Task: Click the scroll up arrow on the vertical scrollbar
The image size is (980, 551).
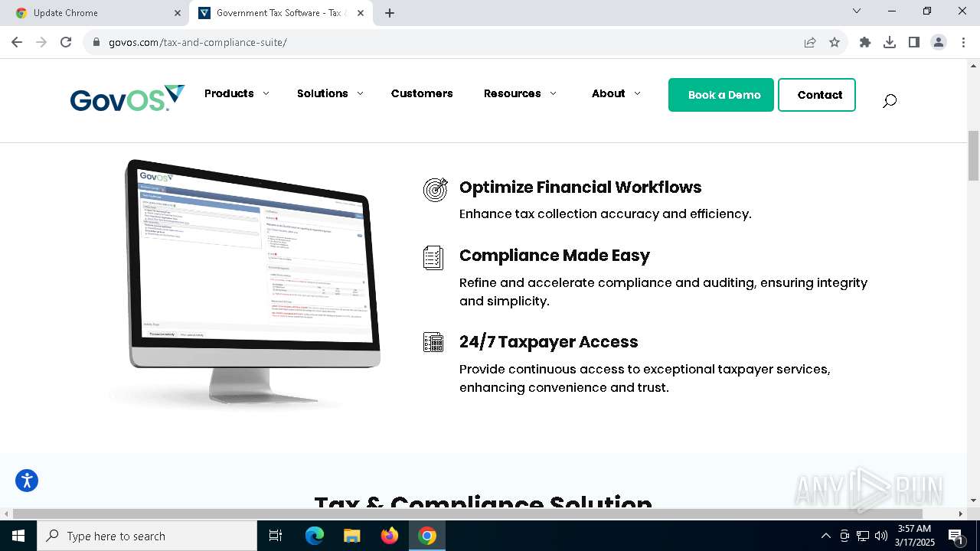Action: [x=973, y=66]
